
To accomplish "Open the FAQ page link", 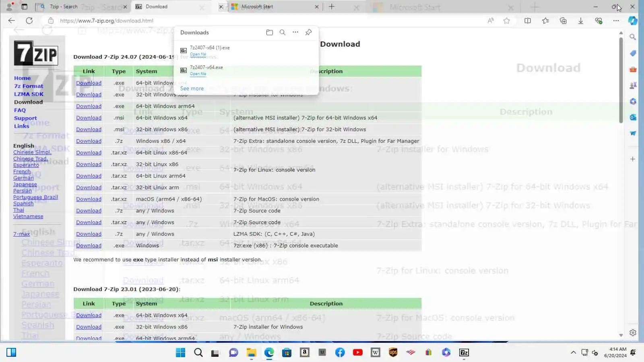I will [20, 110].
